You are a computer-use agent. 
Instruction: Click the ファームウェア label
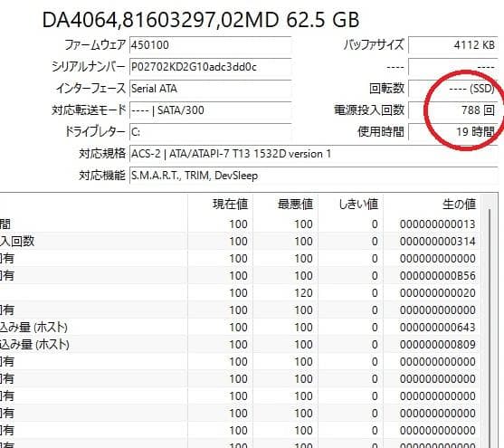(95, 44)
